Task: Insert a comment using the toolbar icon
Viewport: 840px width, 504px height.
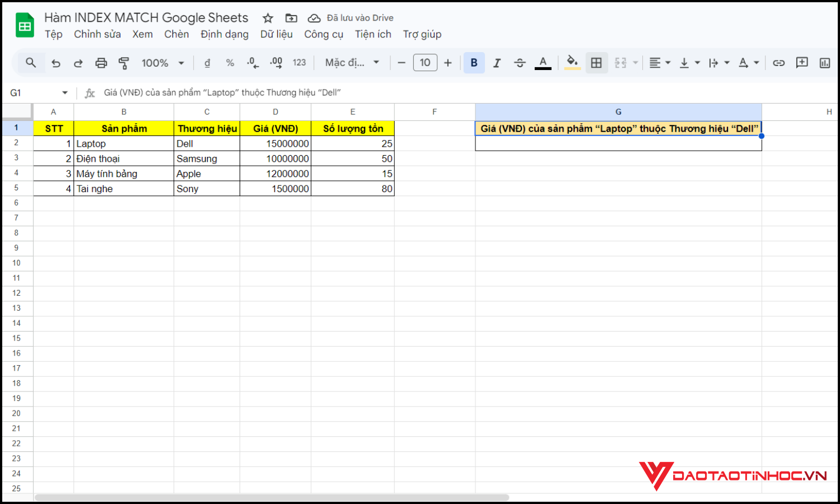Action: (x=802, y=63)
